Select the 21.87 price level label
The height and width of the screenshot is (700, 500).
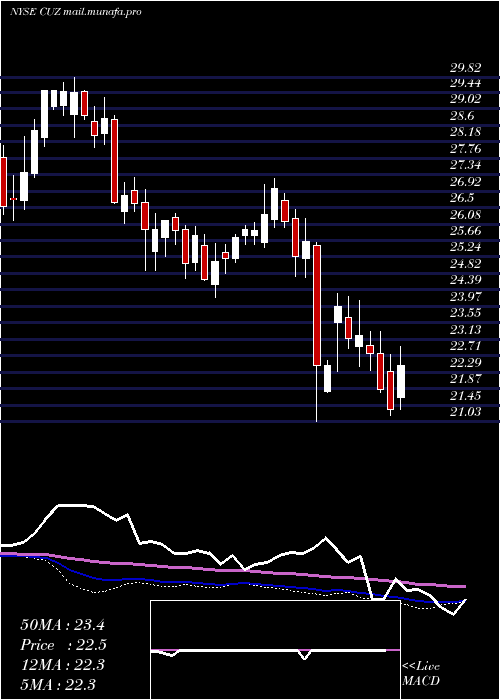(x=466, y=379)
